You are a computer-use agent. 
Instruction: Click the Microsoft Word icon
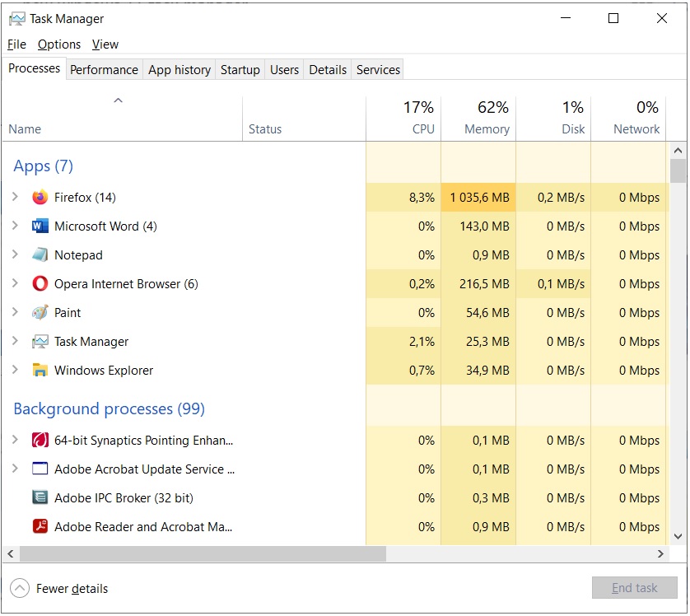40,226
